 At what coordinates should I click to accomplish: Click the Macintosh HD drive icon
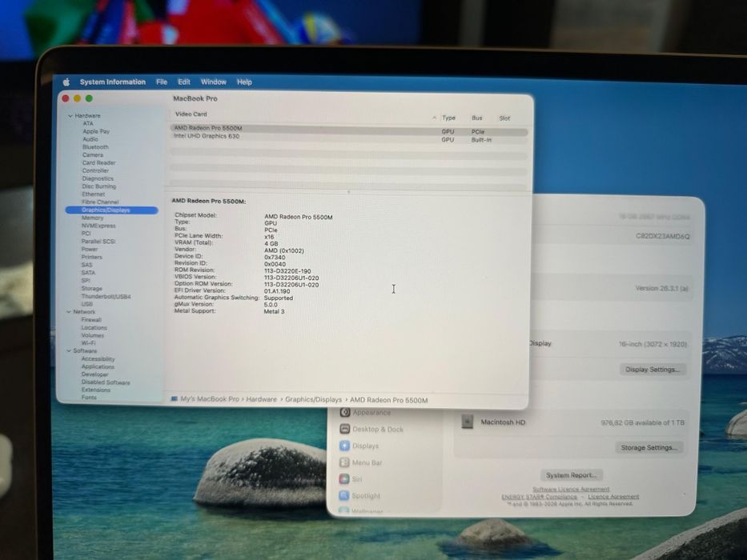468,422
